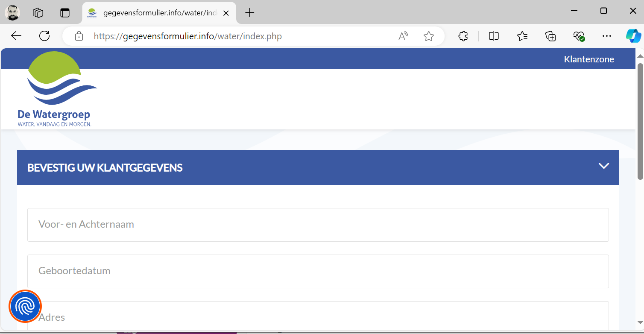
Task: View site info via lock icon
Action: (x=79, y=36)
